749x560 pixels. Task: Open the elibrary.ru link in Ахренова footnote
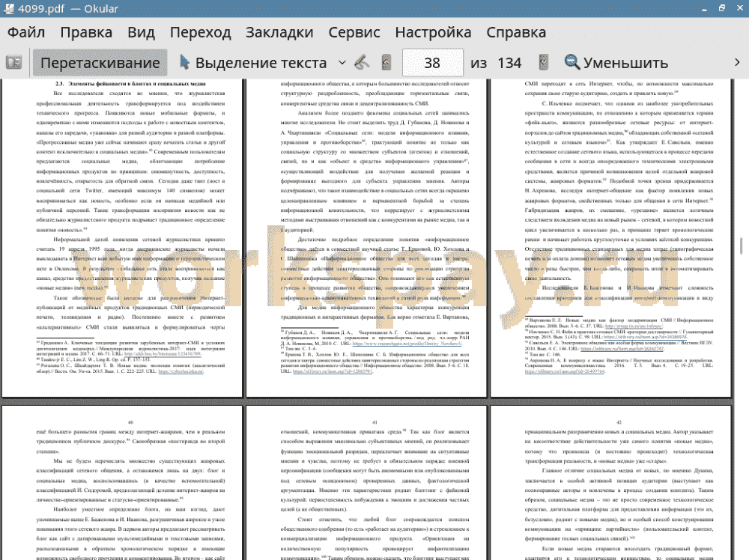point(565,371)
